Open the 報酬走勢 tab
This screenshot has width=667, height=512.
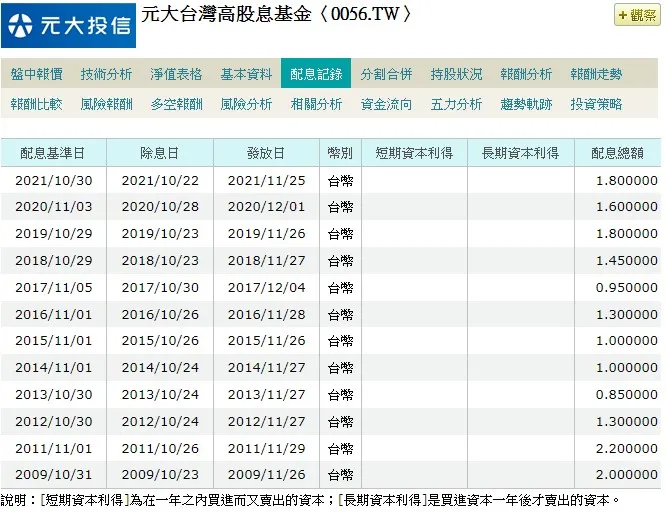click(x=596, y=74)
